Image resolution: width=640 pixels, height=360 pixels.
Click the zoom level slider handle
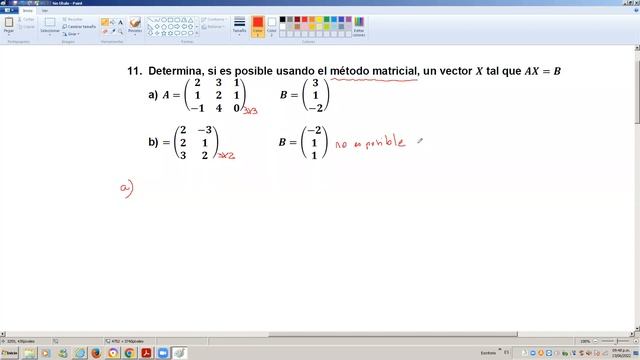coord(617,341)
